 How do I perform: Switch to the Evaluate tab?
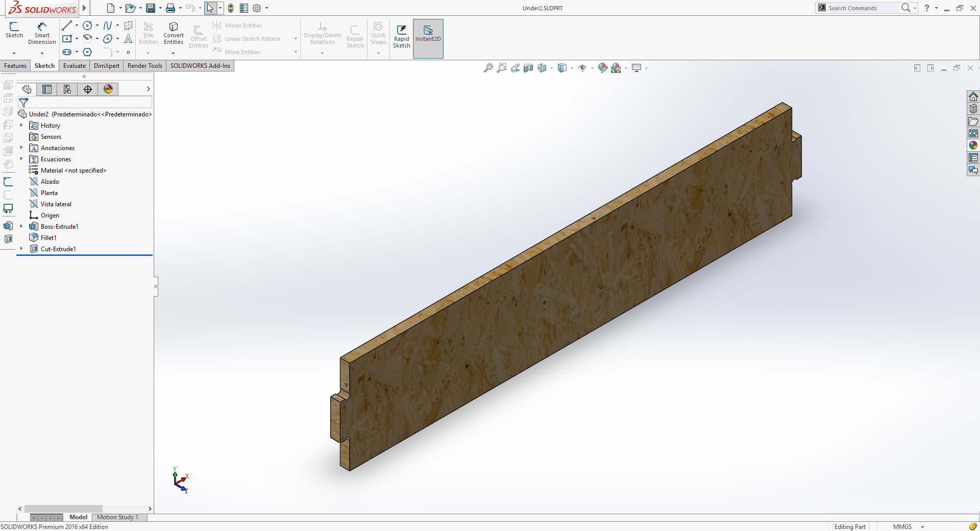tap(75, 66)
